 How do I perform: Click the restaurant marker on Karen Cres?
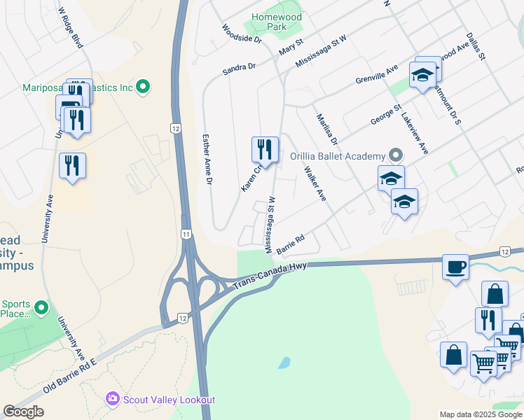pos(265,149)
